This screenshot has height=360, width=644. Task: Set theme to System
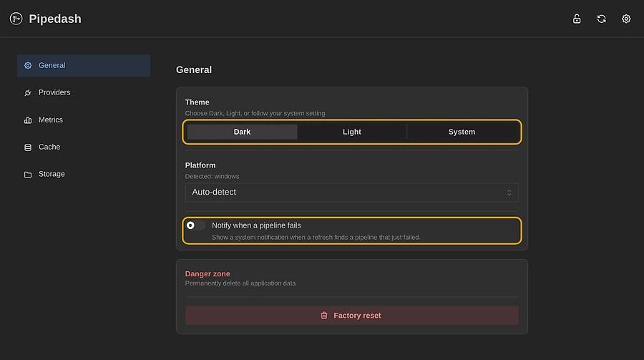462,132
